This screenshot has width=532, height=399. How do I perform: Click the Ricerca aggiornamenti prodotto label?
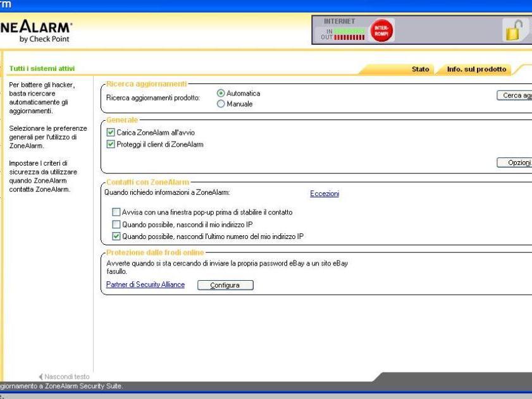click(x=153, y=98)
